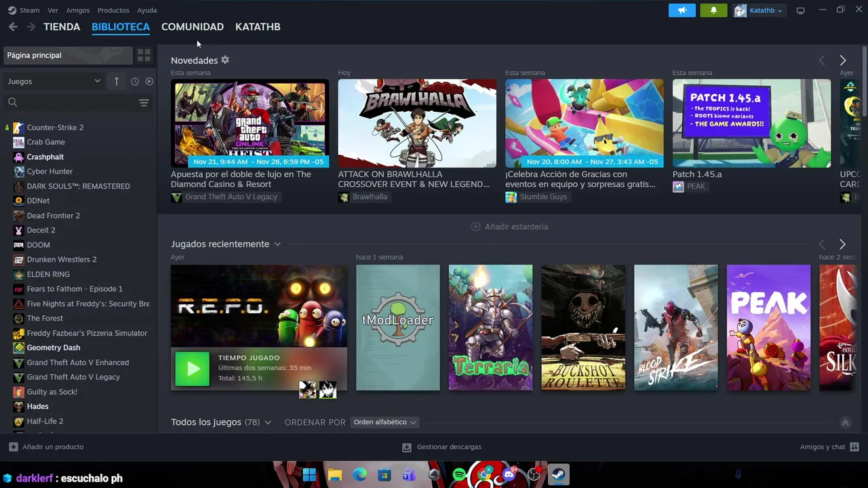Expand Jugados recientemente shelf dropdown
The height and width of the screenshot is (488, 868).
pos(277,244)
